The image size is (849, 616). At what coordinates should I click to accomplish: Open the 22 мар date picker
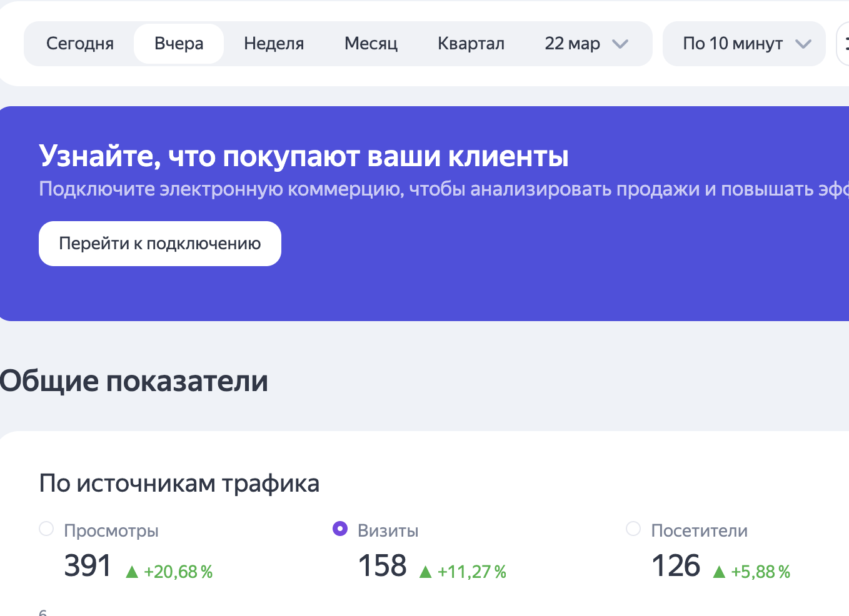(x=572, y=44)
